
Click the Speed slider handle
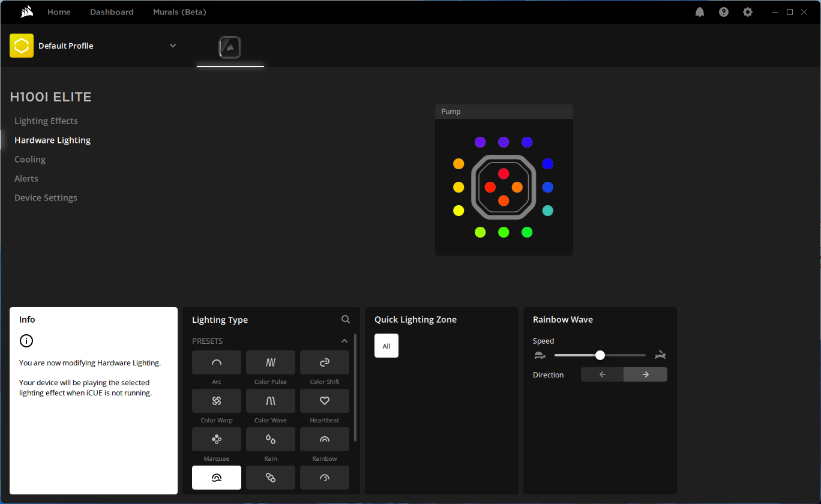tap(600, 355)
